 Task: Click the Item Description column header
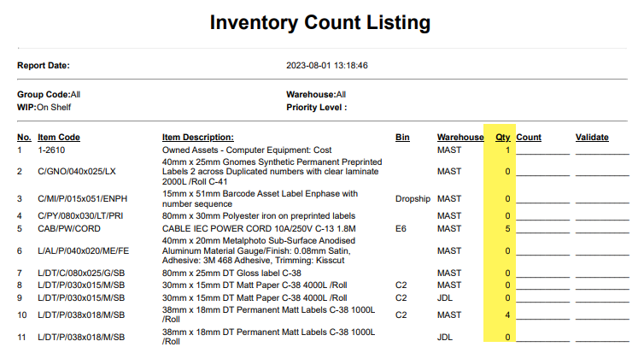tap(197, 137)
